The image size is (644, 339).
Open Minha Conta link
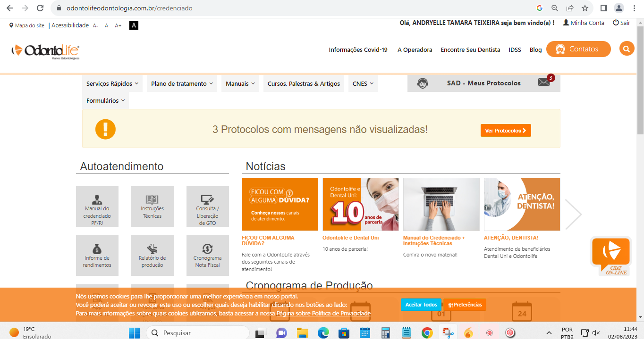(584, 23)
